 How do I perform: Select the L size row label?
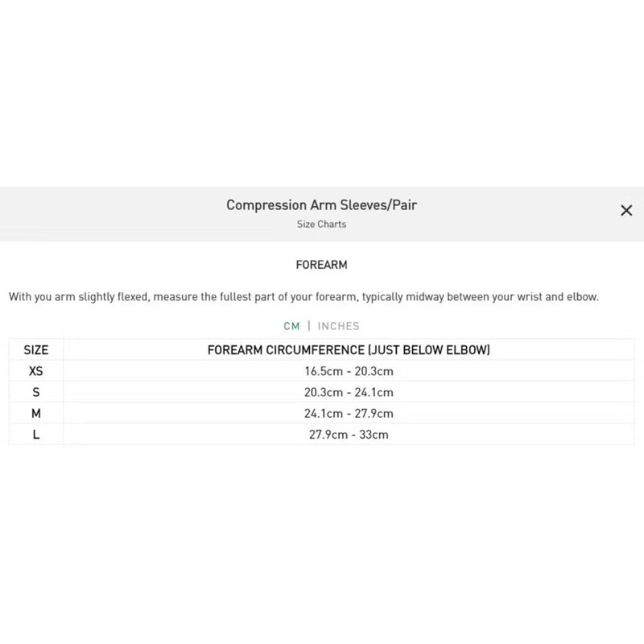click(x=36, y=435)
